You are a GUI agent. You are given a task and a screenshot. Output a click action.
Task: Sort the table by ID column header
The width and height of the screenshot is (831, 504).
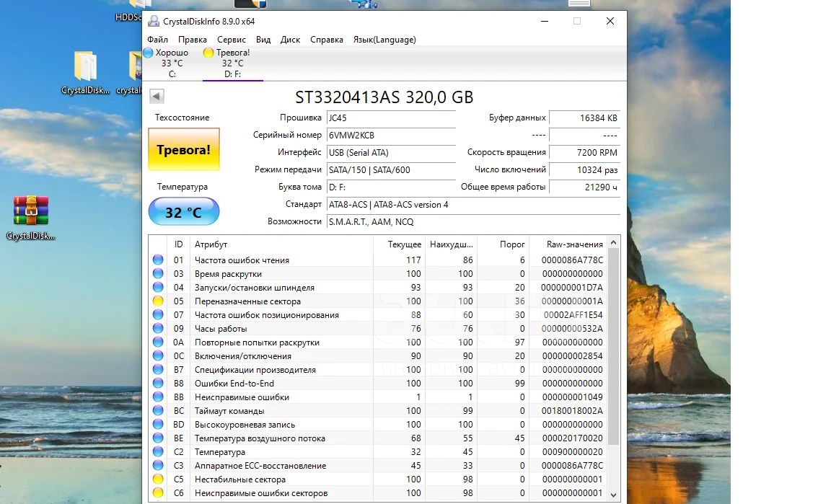click(x=179, y=244)
